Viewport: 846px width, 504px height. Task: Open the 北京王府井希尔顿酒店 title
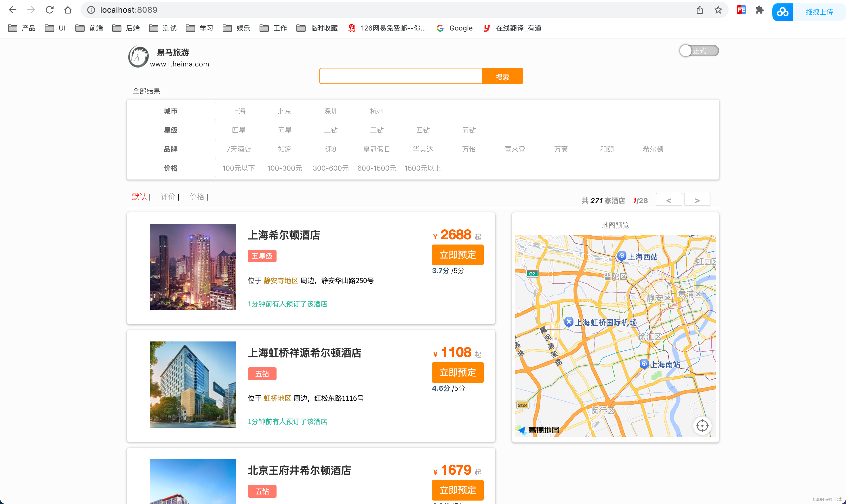[300, 470]
